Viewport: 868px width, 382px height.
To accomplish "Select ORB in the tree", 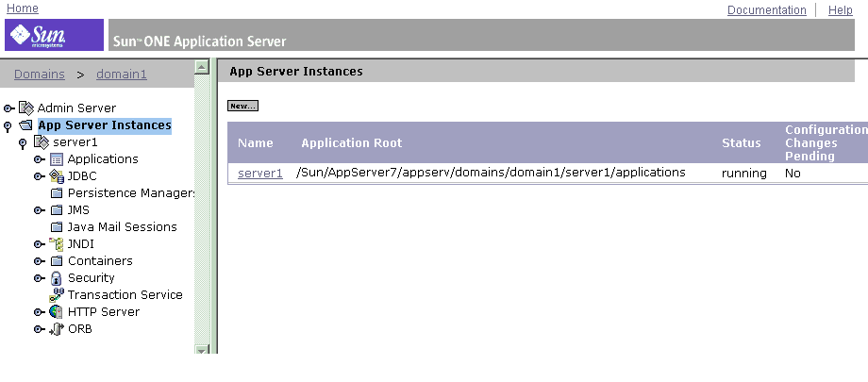I will click(80, 329).
